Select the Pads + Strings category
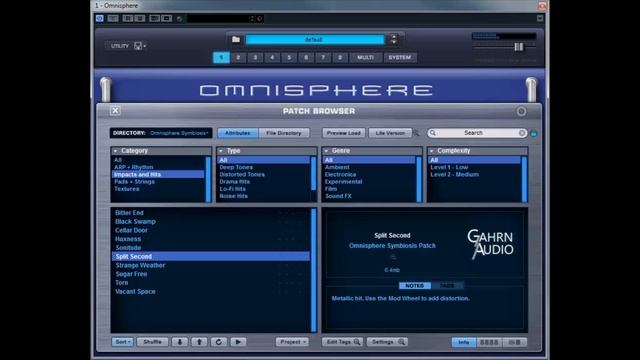 click(x=135, y=182)
